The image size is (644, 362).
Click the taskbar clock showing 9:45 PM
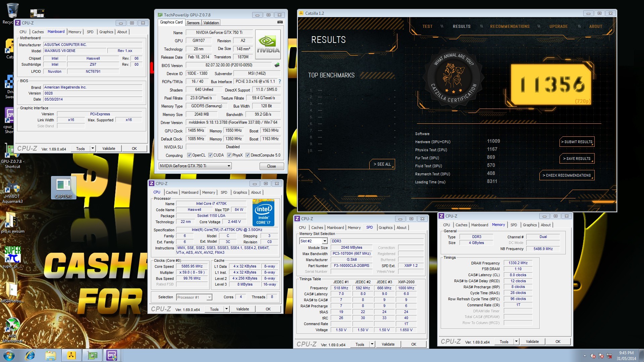click(x=626, y=356)
